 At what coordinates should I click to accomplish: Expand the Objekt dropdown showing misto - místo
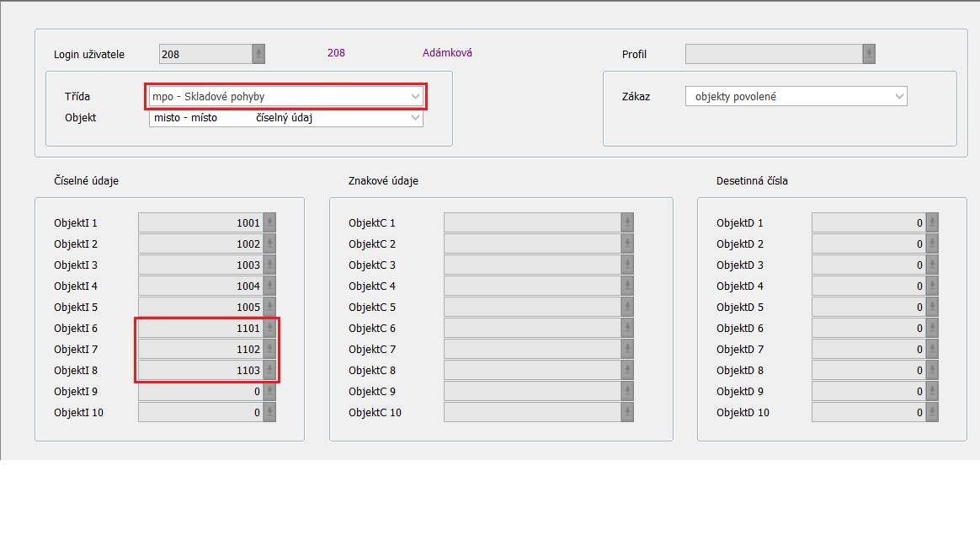[x=415, y=118]
